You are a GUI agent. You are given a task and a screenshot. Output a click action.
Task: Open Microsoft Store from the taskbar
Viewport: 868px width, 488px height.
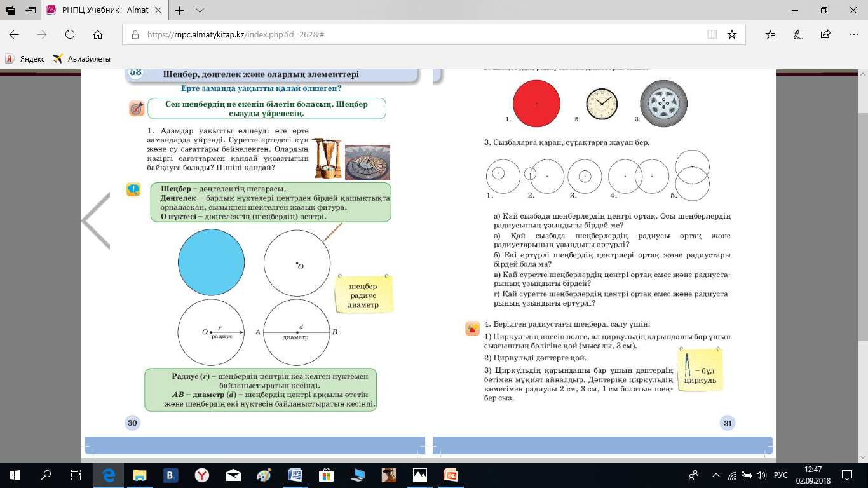pos(327,475)
